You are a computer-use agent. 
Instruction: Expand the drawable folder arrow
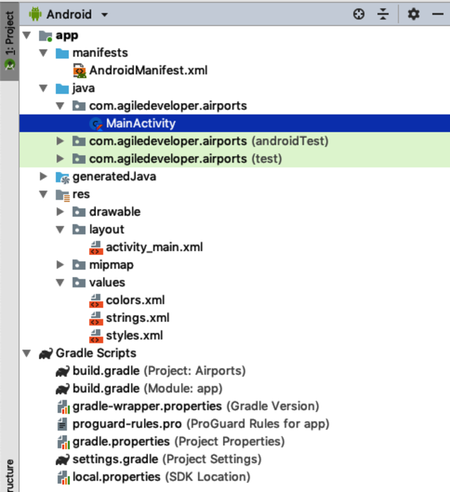(60, 212)
